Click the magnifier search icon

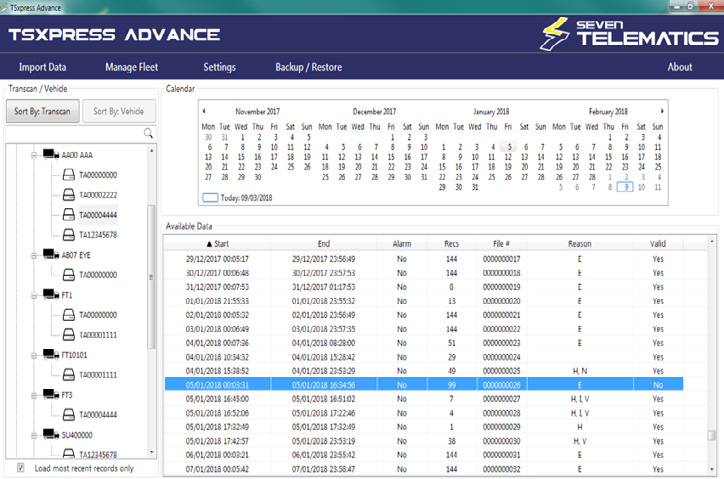point(148,133)
